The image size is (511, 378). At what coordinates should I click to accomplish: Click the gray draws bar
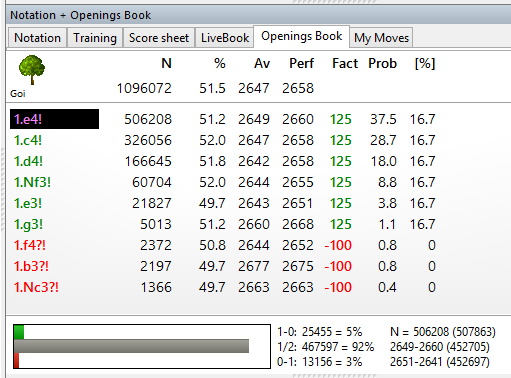(x=131, y=346)
